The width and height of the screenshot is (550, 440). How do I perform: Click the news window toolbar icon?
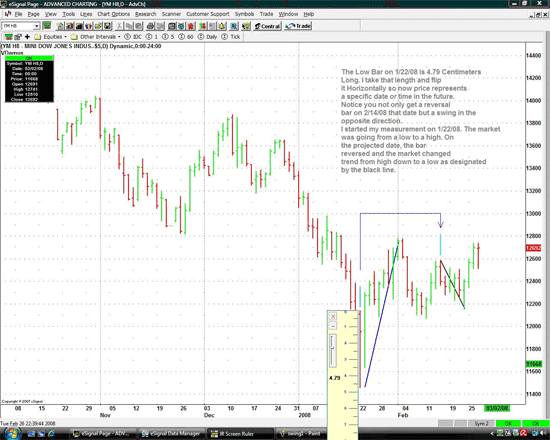pyautogui.click(x=172, y=26)
